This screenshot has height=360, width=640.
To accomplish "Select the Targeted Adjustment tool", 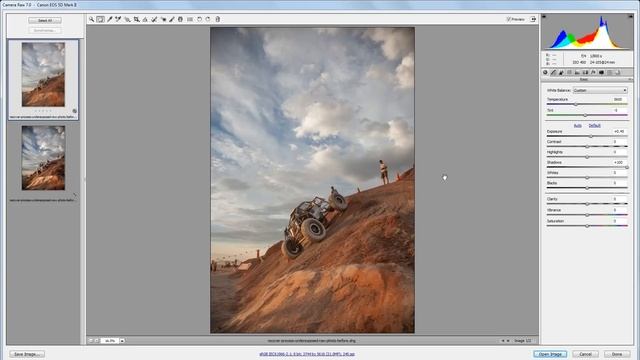I will [127, 19].
